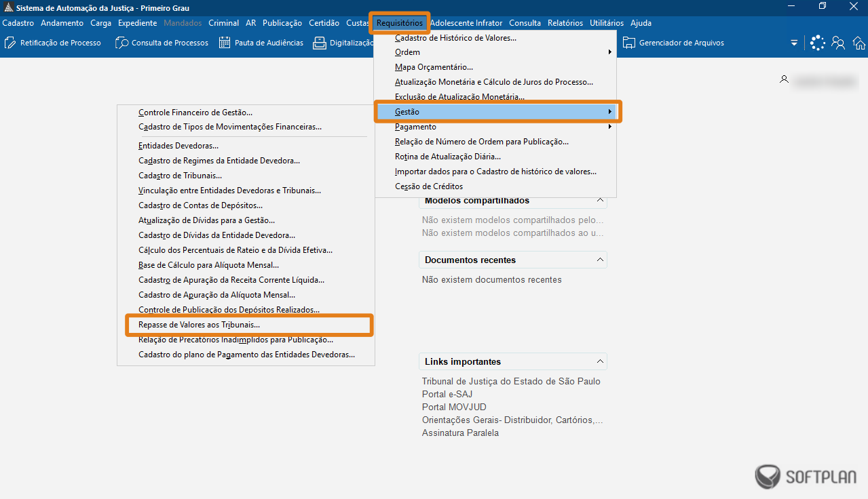This screenshot has height=499, width=868.
Task: Open the Andamento menu
Action: point(62,23)
